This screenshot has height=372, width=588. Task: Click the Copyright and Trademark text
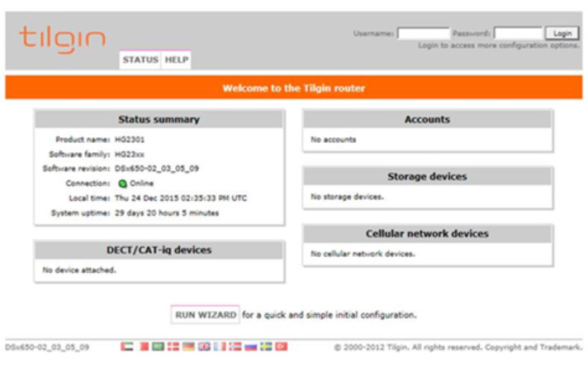point(534,347)
